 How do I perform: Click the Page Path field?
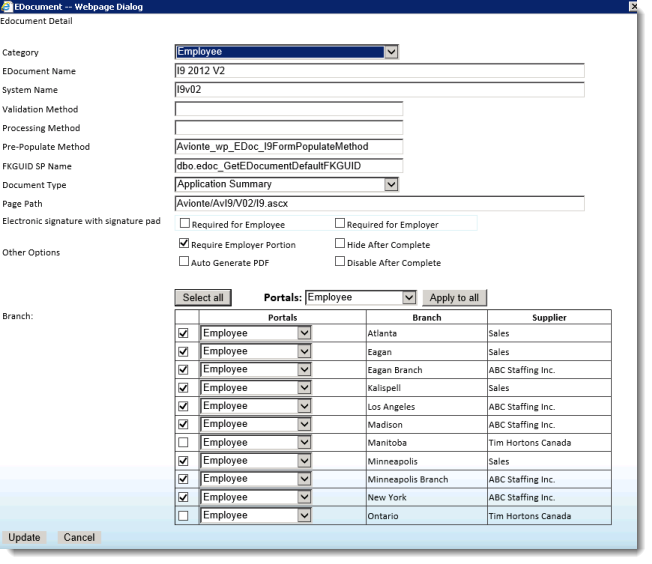point(379,203)
